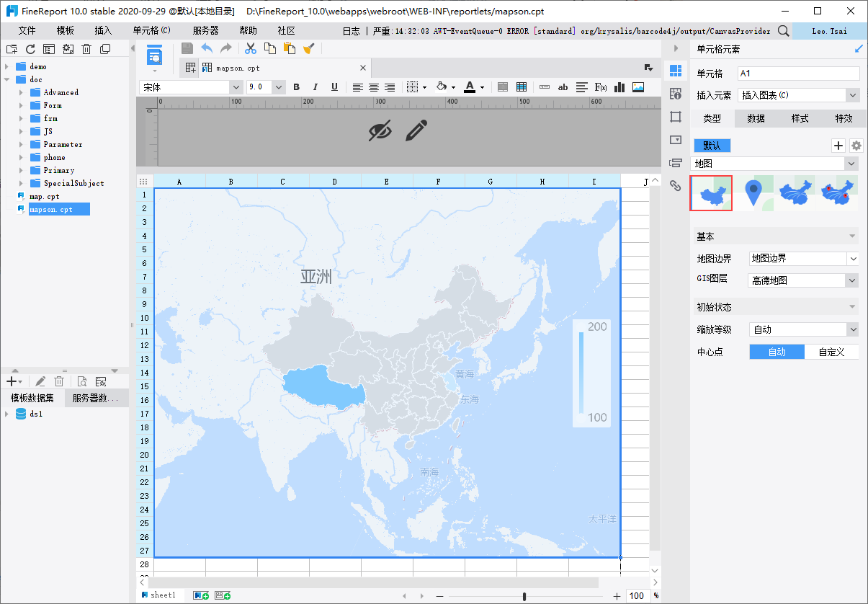Screen dimensions: 868x604
Task: Switch to the 特效 tab
Action: (844, 118)
